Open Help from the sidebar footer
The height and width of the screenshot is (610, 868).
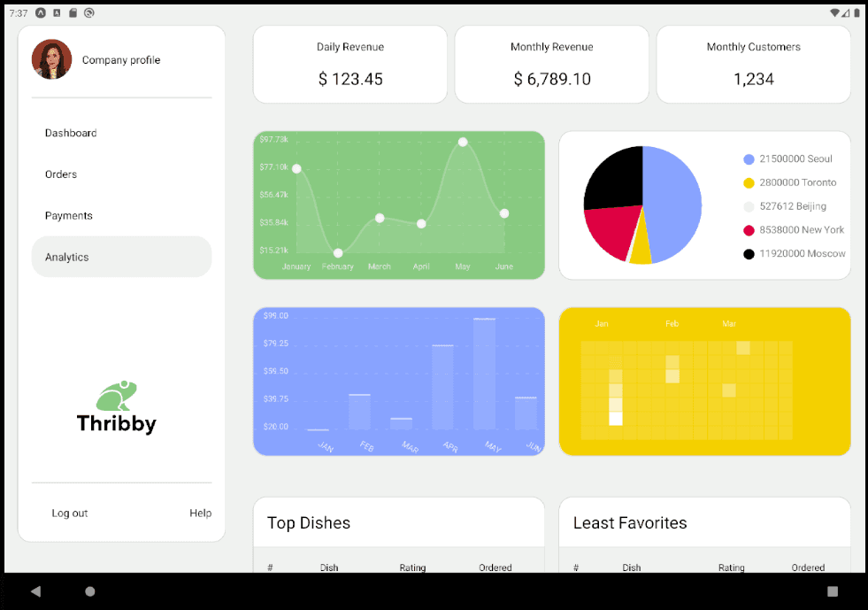201,513
